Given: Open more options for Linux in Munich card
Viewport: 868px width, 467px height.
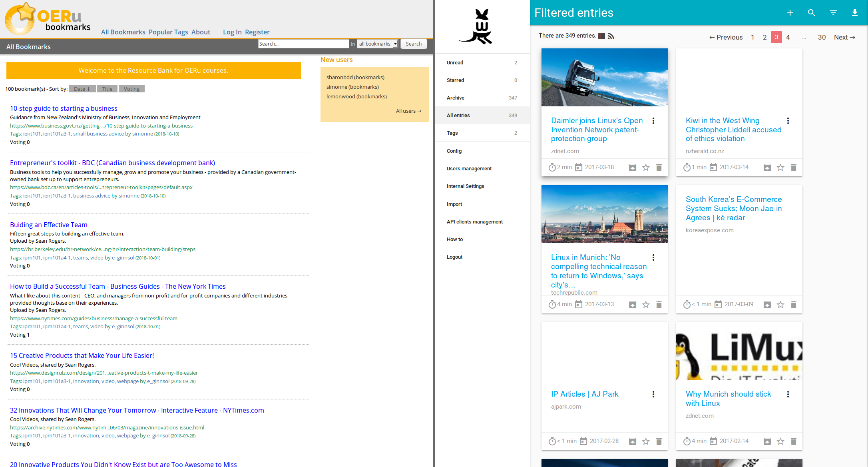Looking at the screenshot, I should 653,257.
